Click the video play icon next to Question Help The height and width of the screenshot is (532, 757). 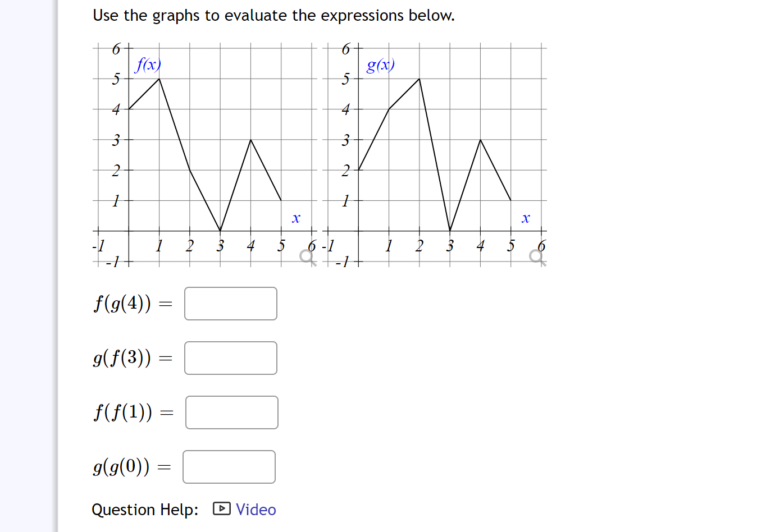[222, 508]
